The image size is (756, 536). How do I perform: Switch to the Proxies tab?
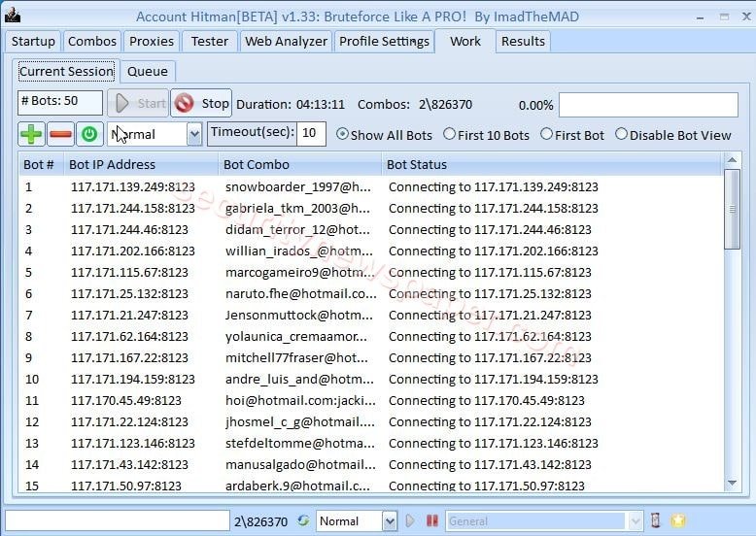(x=152, y=42)
